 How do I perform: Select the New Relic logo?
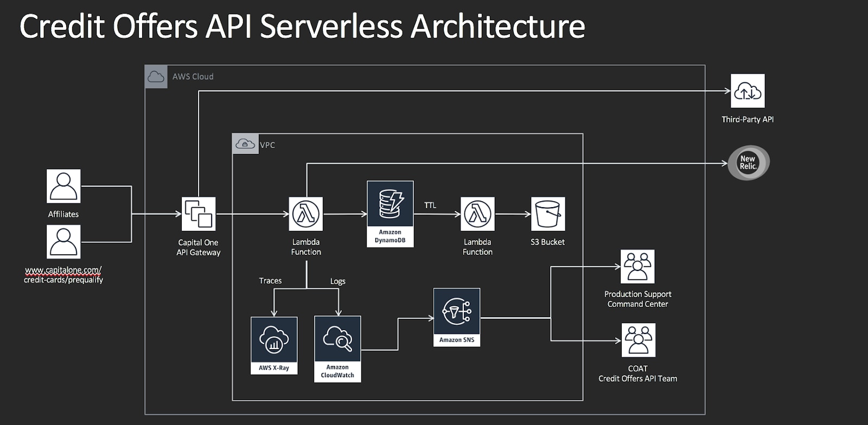click(x=748, y=163)
